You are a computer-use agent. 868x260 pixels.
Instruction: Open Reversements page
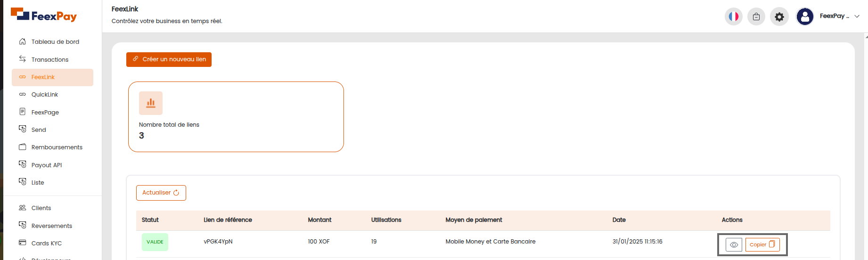tap(52, 226)
